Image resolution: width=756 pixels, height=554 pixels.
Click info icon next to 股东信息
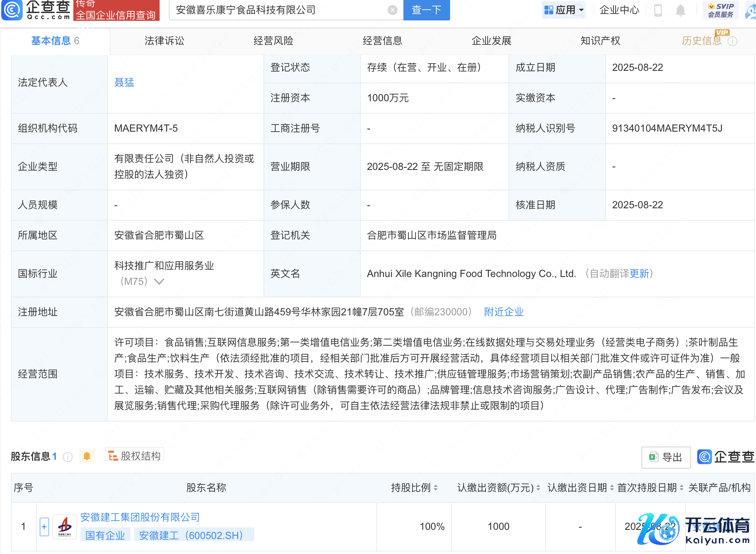68,457
